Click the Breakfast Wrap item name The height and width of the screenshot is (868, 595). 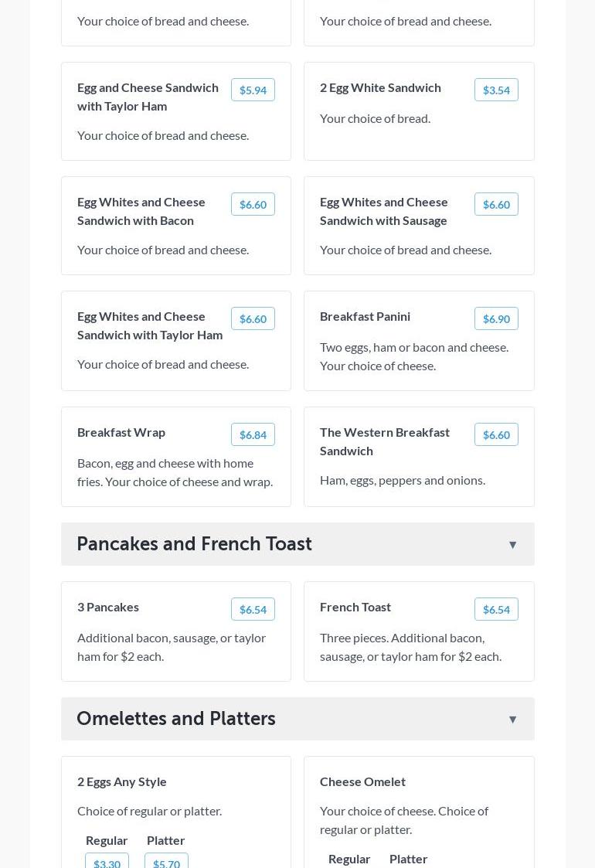(x=121, y=432)
